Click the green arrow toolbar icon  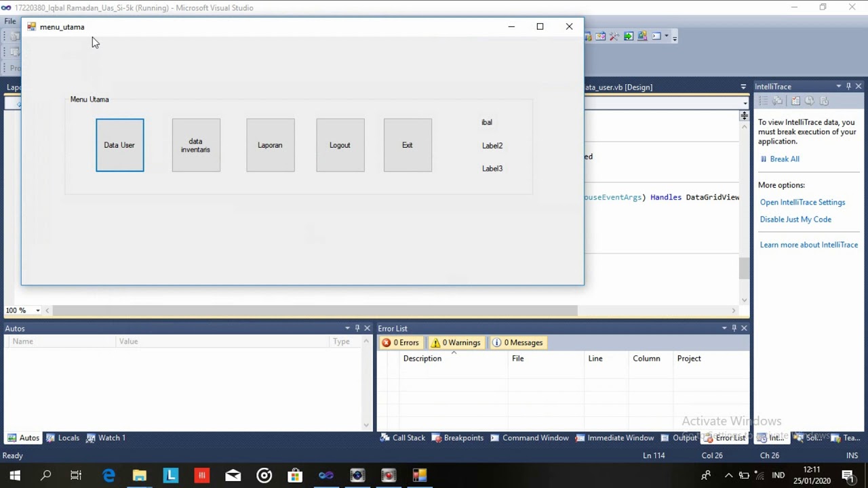[629, 36]
